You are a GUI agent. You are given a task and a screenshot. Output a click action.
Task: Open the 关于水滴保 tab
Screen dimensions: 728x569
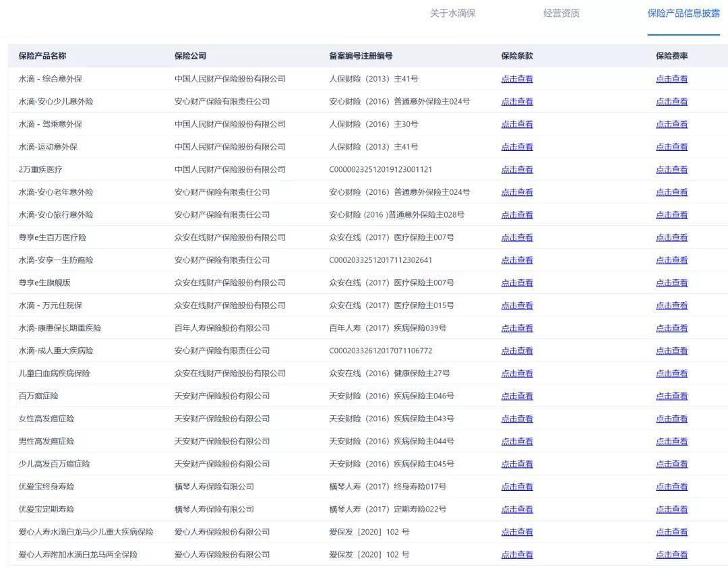[453, 13]
